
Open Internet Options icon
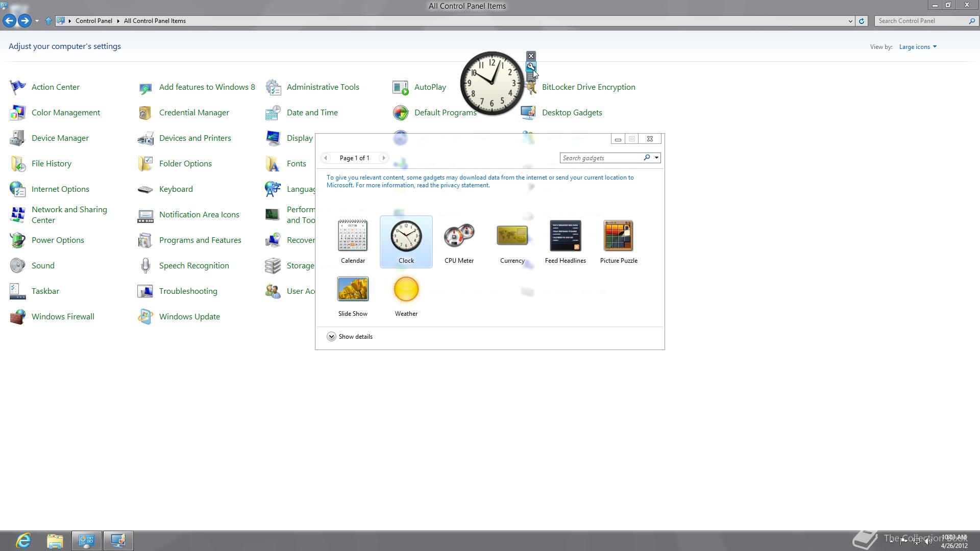17,189
